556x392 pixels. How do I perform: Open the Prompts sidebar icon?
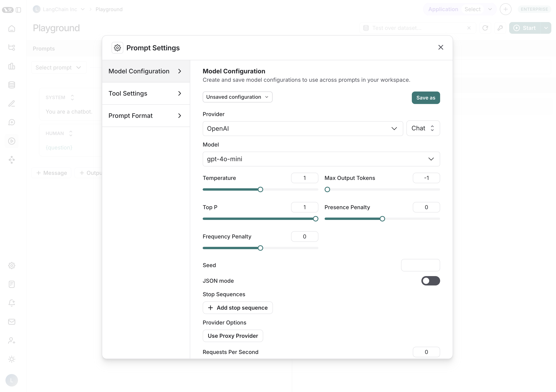click(12, 122)
